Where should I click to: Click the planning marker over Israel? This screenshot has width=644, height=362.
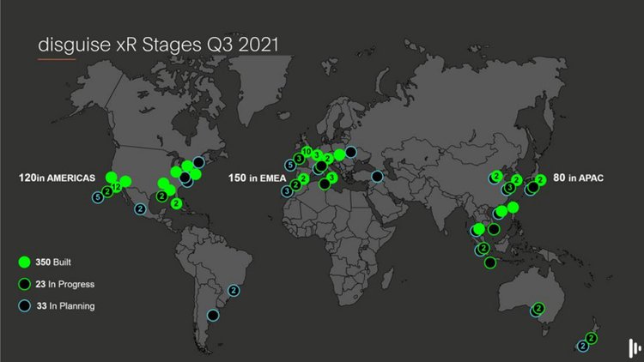(378, 177)
